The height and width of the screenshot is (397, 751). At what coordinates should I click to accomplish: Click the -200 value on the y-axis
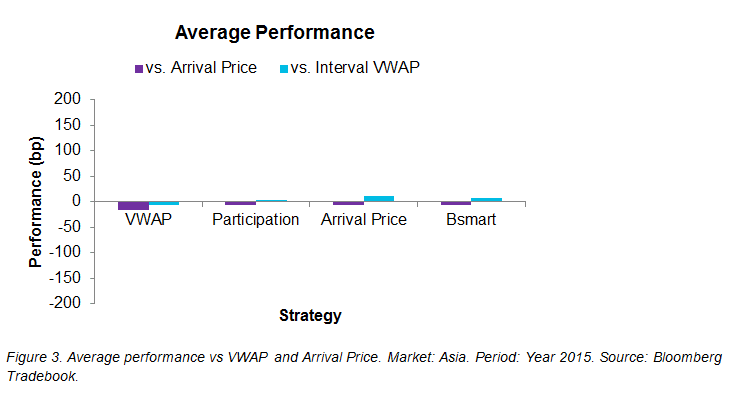pyautogui.click(x=65, y=303)
